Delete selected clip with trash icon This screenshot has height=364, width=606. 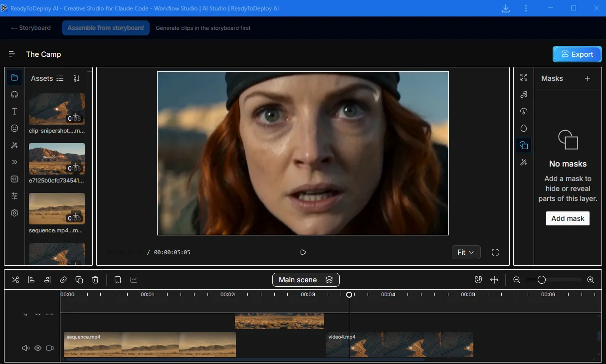95,280
